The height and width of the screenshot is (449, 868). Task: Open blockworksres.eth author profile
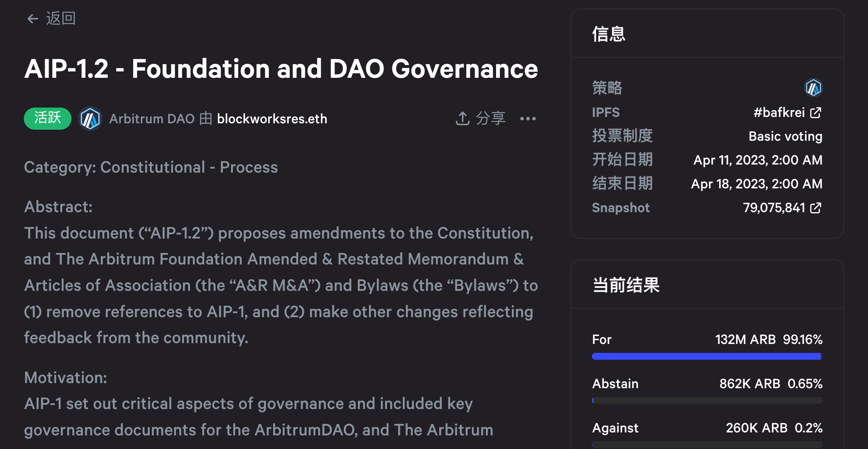pyautogui.click(x=272, y=119)
